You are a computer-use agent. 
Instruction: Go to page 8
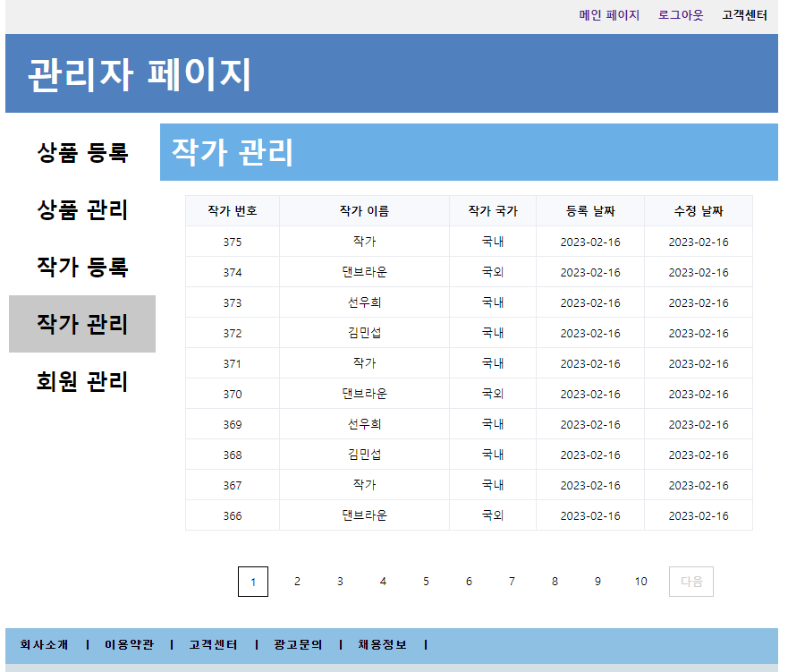(x=555, y=582)
